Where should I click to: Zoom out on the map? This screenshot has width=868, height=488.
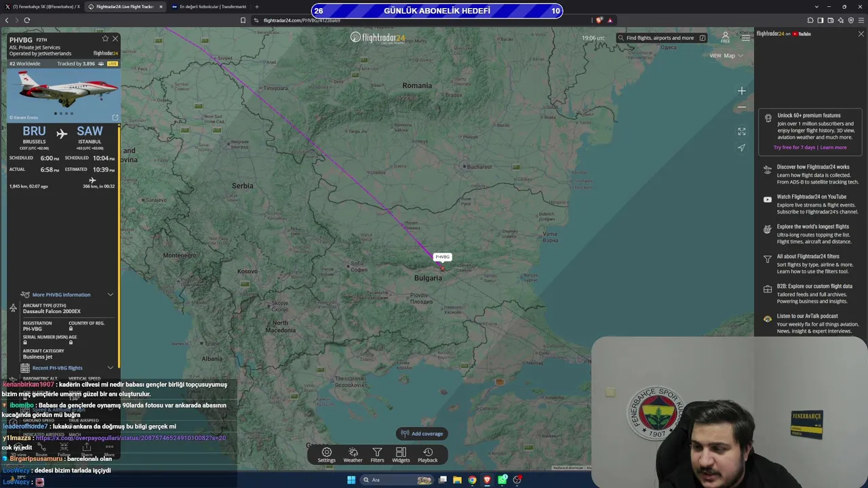pyautogui.click(x=742, y=107)
